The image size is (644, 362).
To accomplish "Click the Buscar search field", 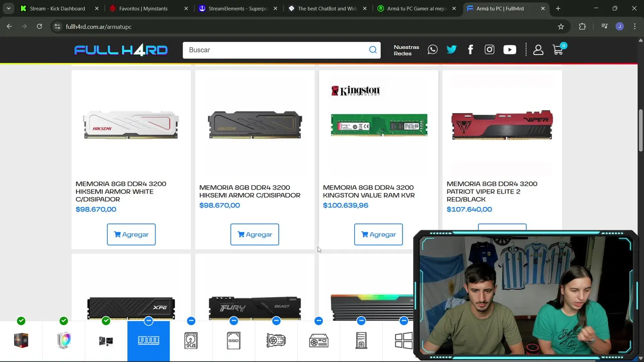I will click(x=276, y=50).
